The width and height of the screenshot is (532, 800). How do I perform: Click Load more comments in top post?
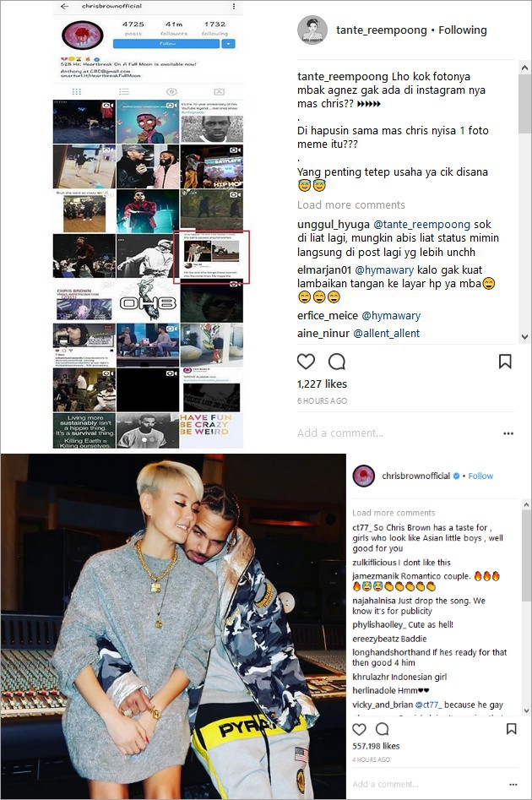pyautogui.click(x=351, y=205)
